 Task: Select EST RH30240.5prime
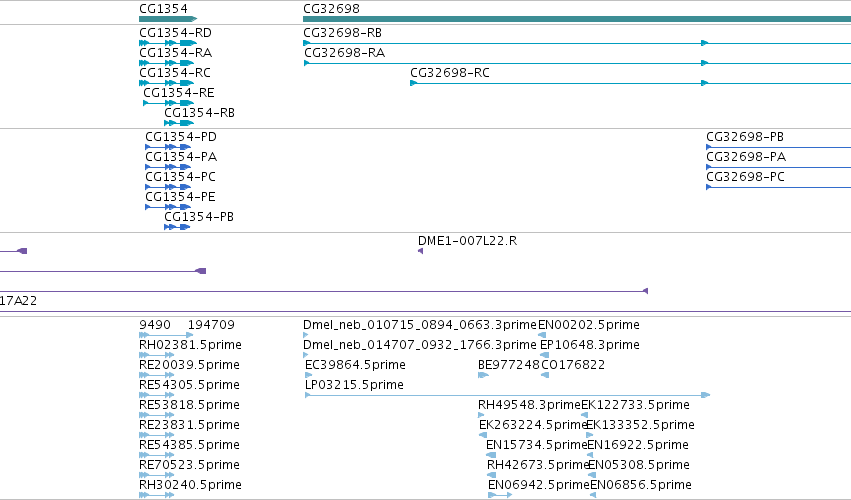[190, 485]
